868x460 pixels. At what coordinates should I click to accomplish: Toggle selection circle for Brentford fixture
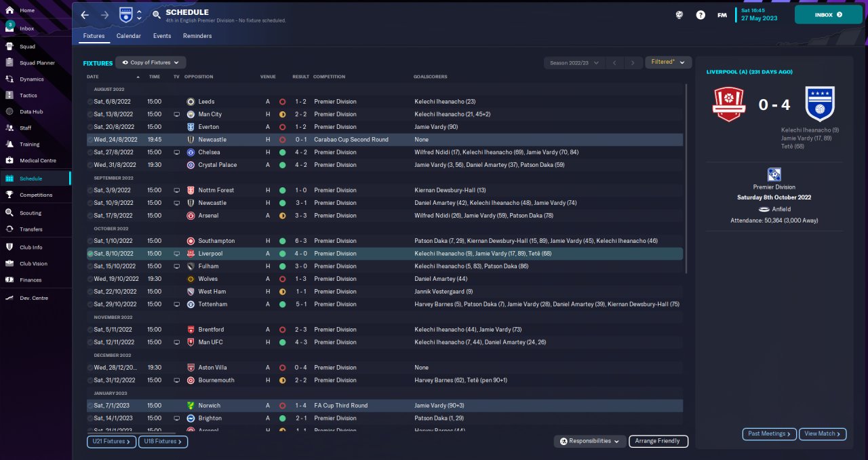90,330
